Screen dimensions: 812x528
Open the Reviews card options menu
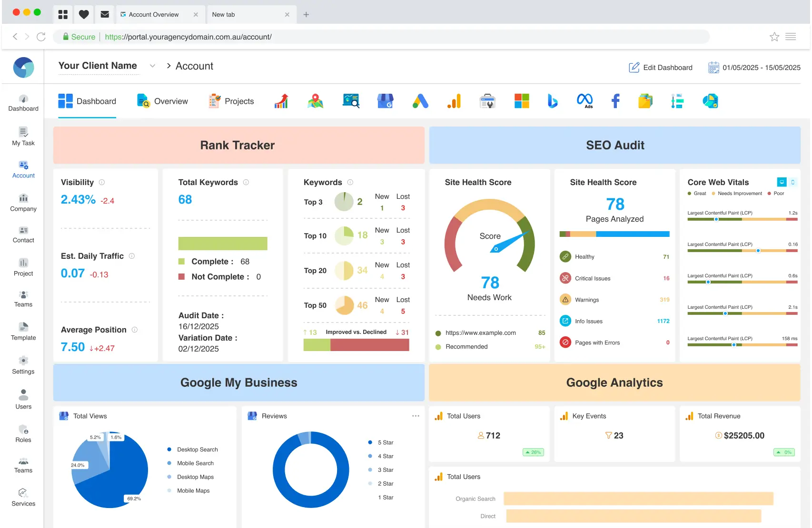(416, 415)
